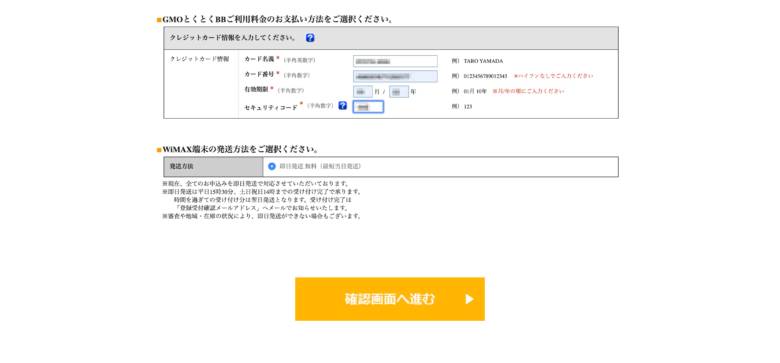Click example text TARO YAMADA
This screenshot has height=363, width=780.
pyautogui.click(x=483, y=61)
